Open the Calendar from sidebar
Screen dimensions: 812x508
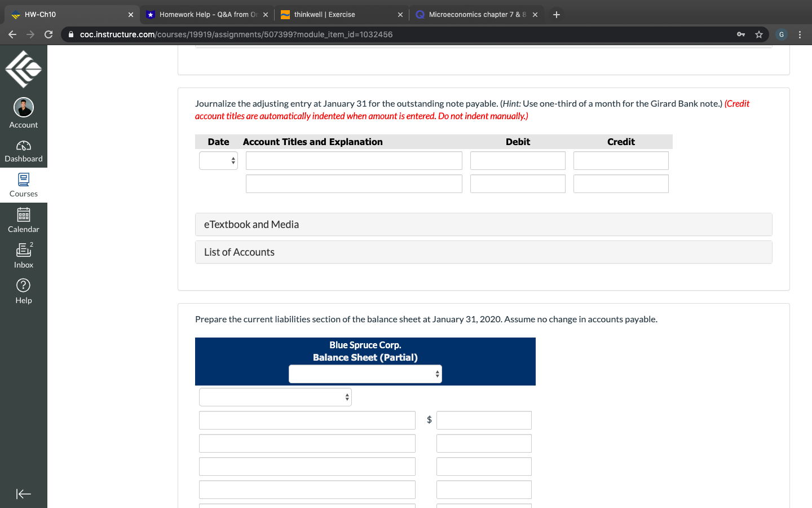pyautogui.click(x=23, y=221)
